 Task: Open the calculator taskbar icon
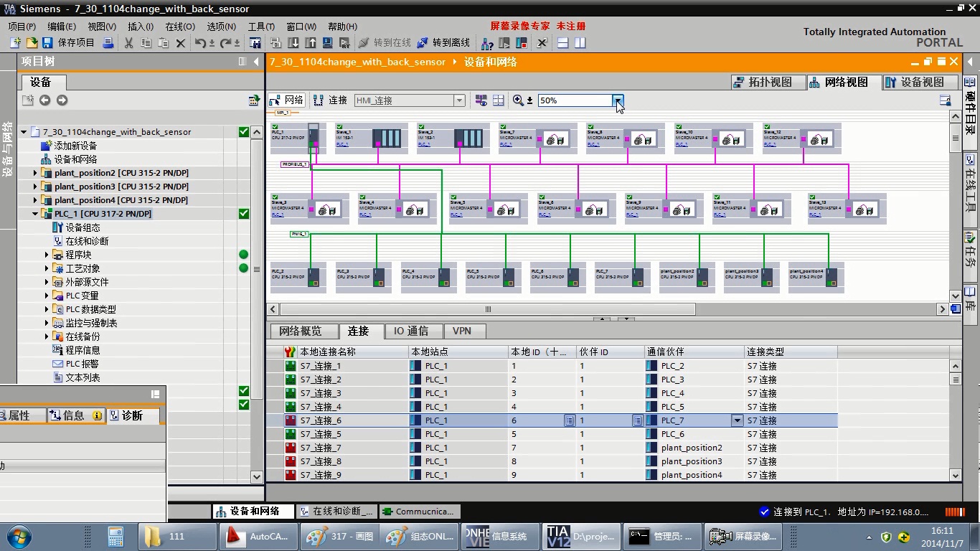point(115,537)
